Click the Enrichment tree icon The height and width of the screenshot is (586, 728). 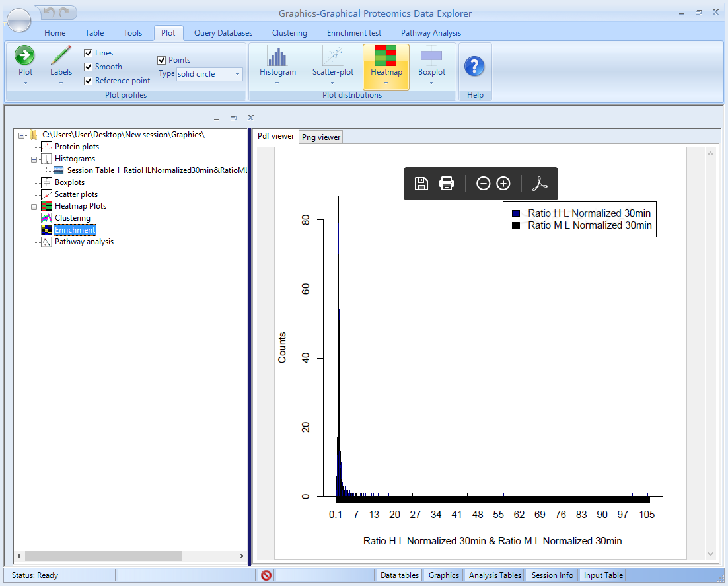(46, 230)
